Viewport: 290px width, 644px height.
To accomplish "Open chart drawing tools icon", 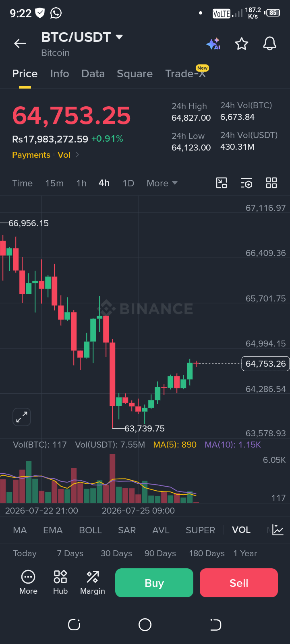I will (222, 183).
